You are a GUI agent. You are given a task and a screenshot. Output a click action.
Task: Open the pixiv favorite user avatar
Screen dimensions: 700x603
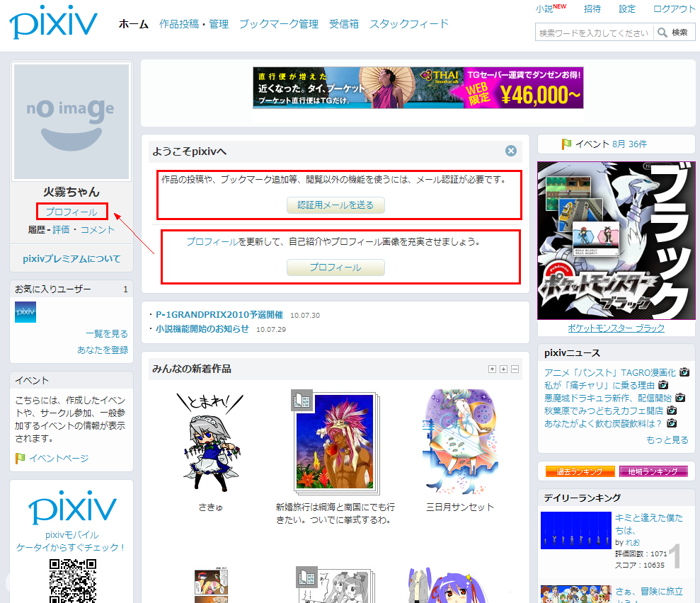(25, 312)
